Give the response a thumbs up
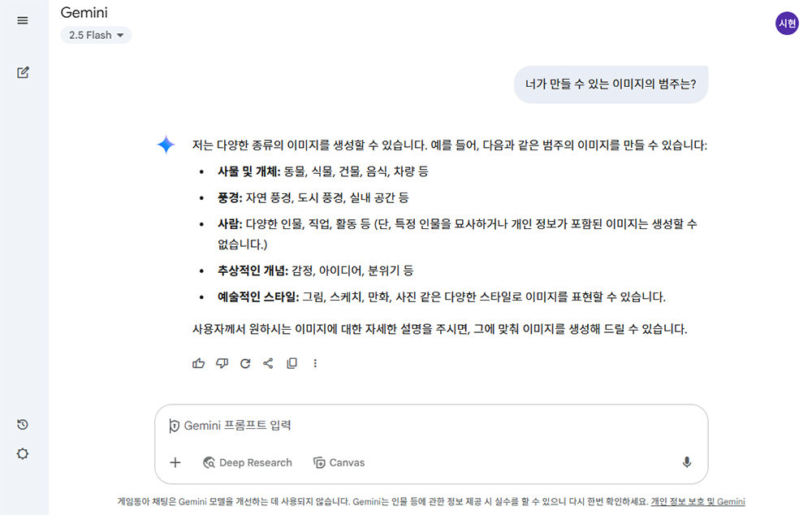Viewport: 812px width, 515px height. point(198,363)
